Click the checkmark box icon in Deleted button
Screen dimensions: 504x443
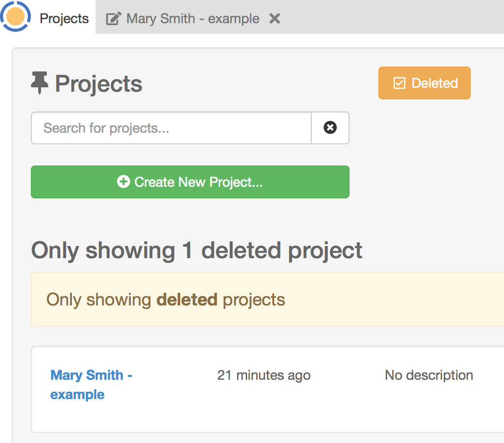point(399,83)
